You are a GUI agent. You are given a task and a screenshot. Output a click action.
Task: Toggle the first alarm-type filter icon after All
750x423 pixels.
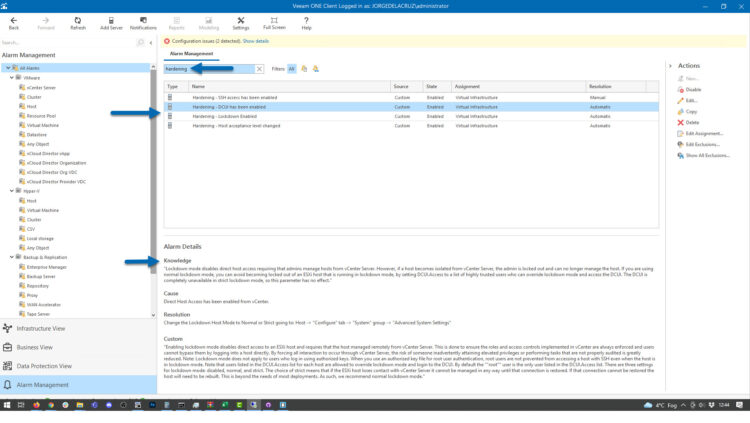click(x=304, y=69)
